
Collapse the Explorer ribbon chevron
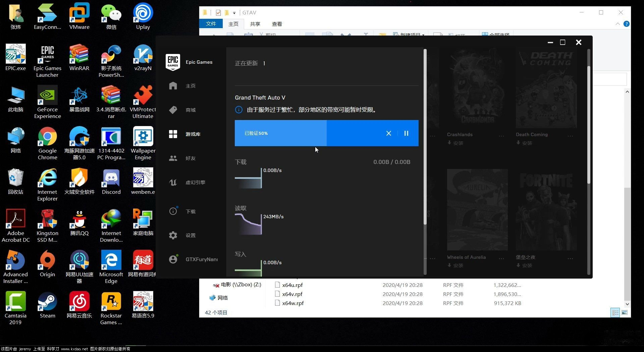(618, 24)
